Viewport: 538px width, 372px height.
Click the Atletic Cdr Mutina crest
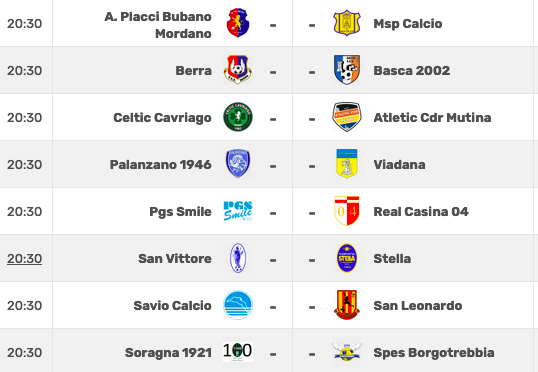point(347,117)
